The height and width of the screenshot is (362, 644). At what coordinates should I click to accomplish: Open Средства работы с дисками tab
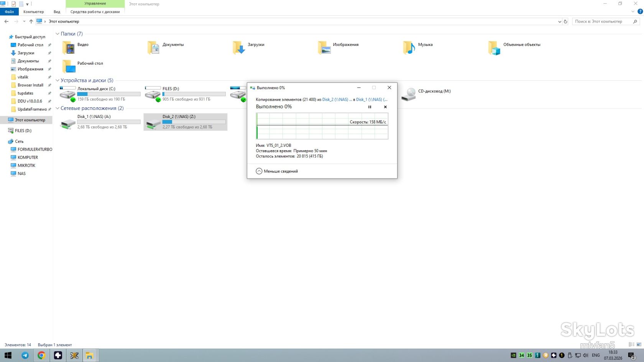pyautogui.click(x=95, y=12)
